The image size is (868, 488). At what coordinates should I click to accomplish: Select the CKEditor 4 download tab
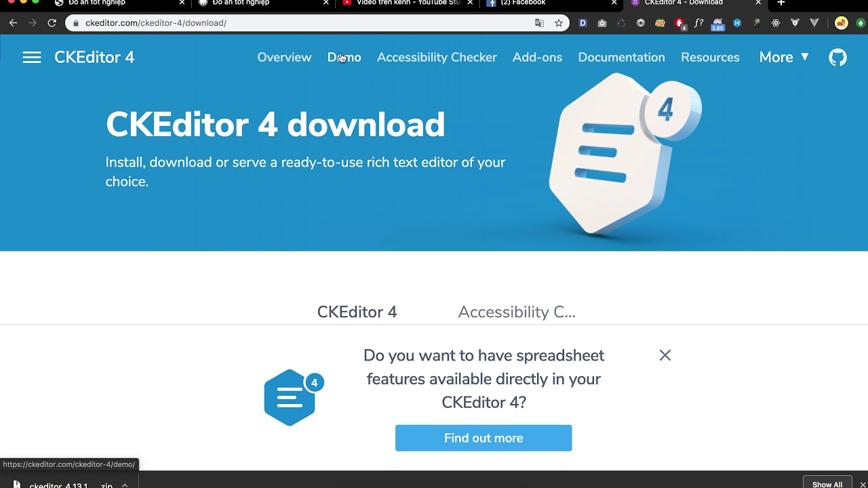357,312
